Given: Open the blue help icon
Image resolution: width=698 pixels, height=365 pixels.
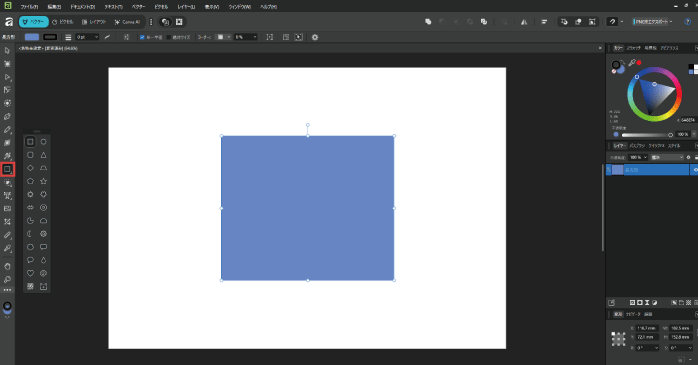Looking at the screenshot, I should coord(687,22).
